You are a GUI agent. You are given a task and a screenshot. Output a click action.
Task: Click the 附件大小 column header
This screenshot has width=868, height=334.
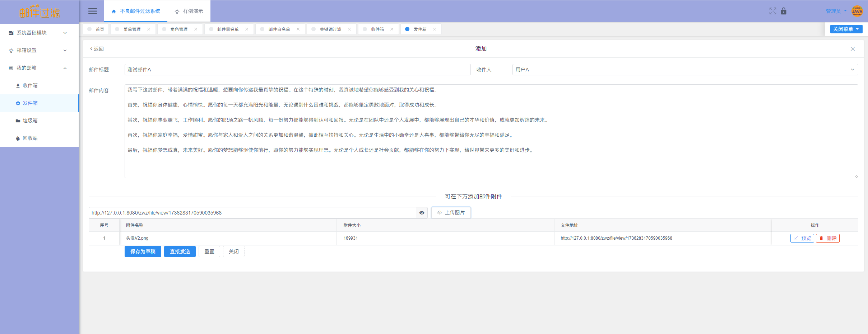click(x=445, y=225)
